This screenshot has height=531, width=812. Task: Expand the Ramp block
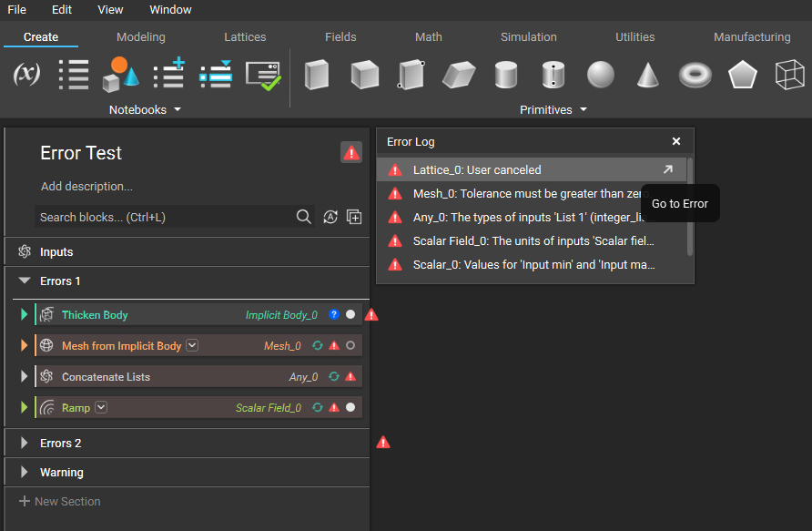24,408
